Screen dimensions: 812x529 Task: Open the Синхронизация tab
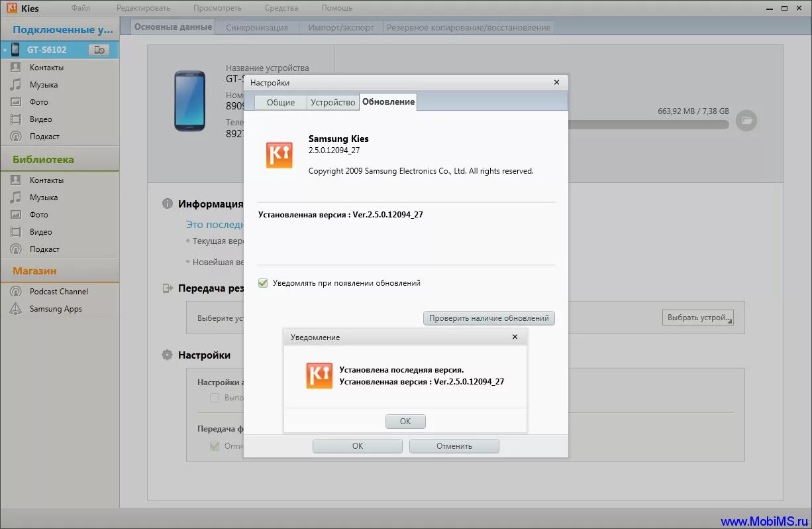pos(258,27)
